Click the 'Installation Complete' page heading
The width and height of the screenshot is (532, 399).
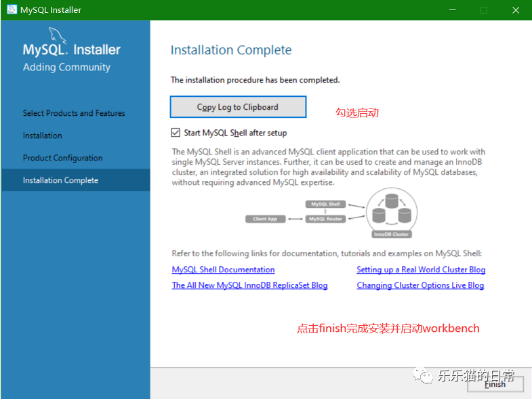231,50
